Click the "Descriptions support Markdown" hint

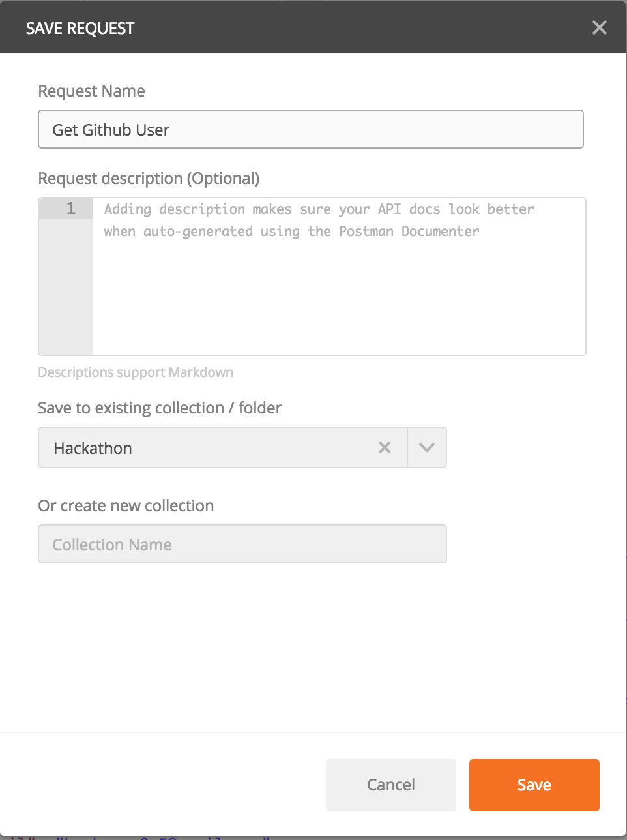[x=136, y=372]
